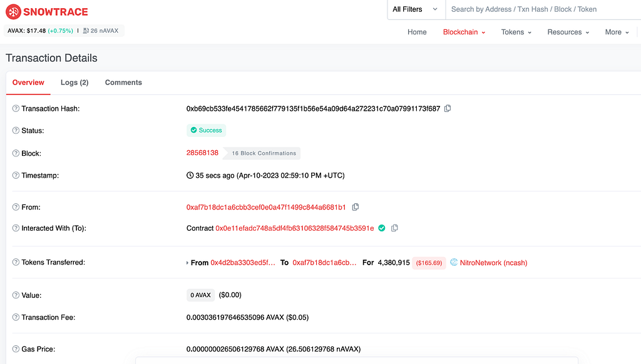Click the gas pump icon

point(86,31)
